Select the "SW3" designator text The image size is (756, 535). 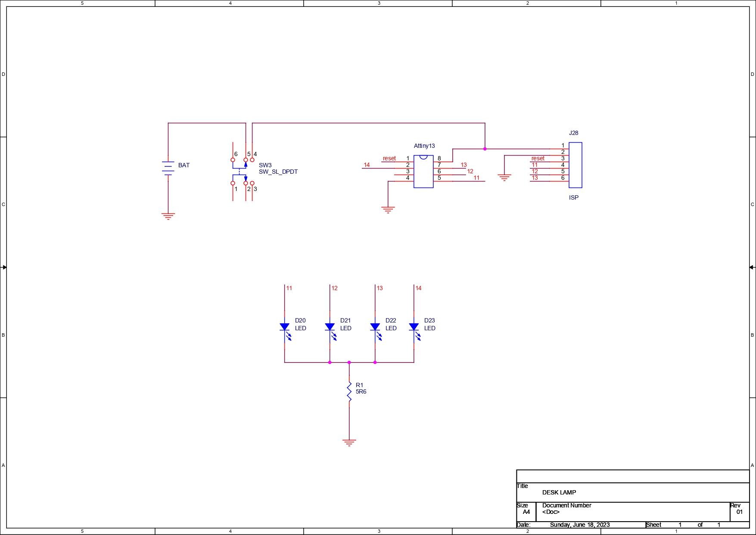(265, 165)
